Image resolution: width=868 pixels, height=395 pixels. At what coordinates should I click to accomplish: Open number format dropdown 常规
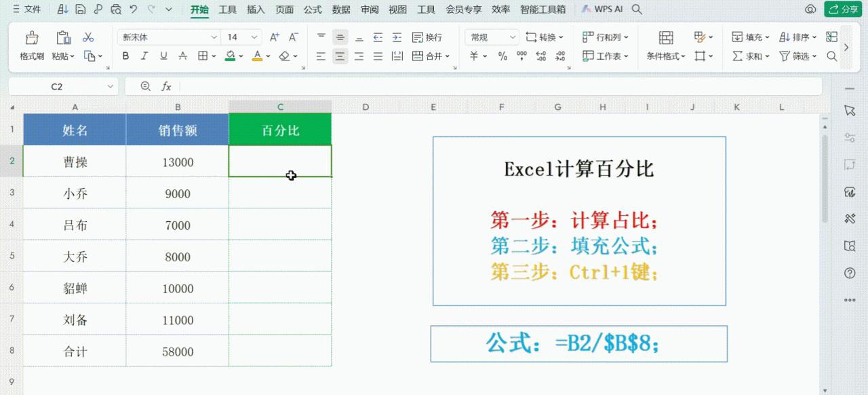pyautogui.click(x=511, y=37)
